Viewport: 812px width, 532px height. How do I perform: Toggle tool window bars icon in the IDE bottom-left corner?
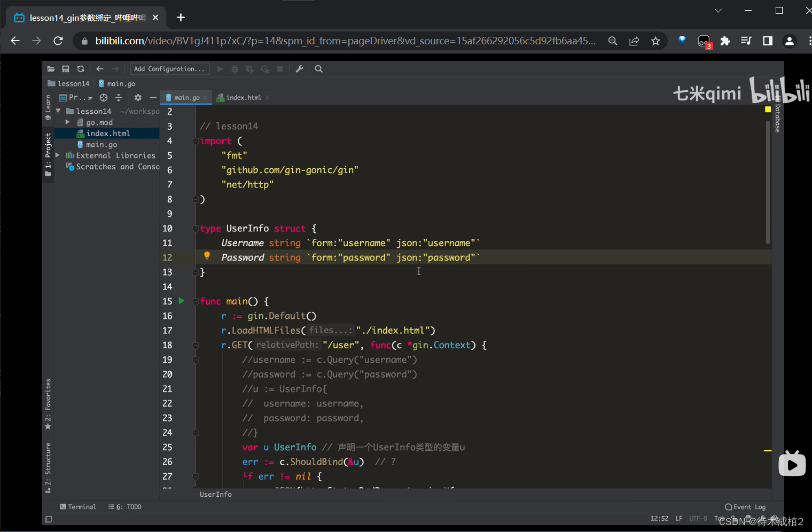pos(49,519)
